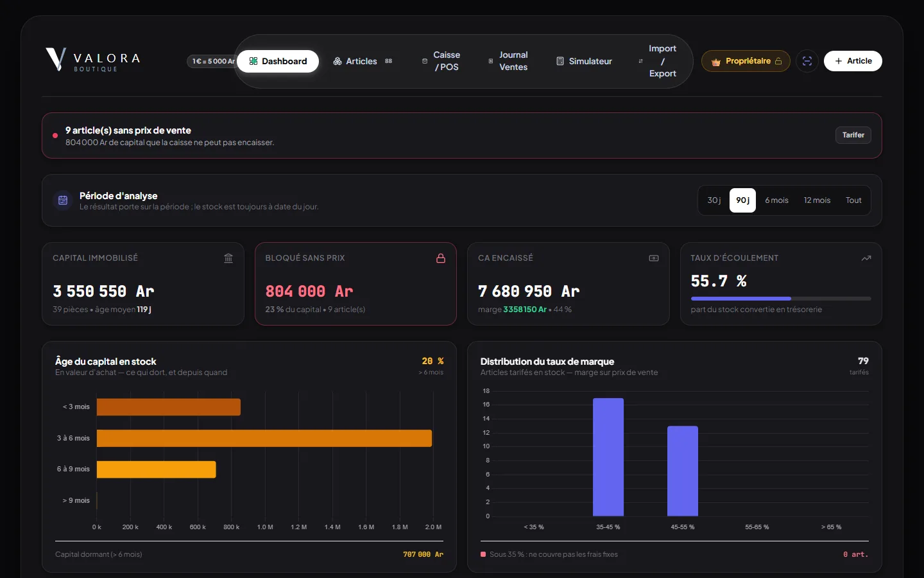
Task: Click the 45-55 % histogram bar
Action: coord(683,471)
